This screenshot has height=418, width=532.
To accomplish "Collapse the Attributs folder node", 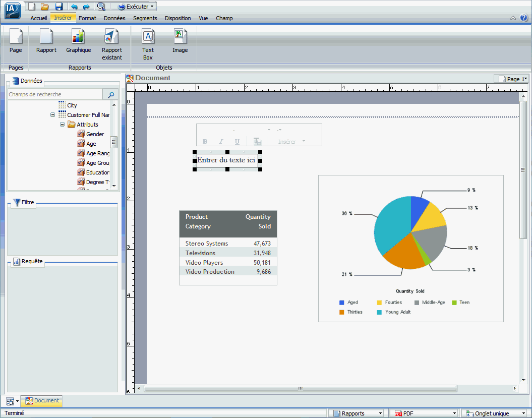I will 62,124.
